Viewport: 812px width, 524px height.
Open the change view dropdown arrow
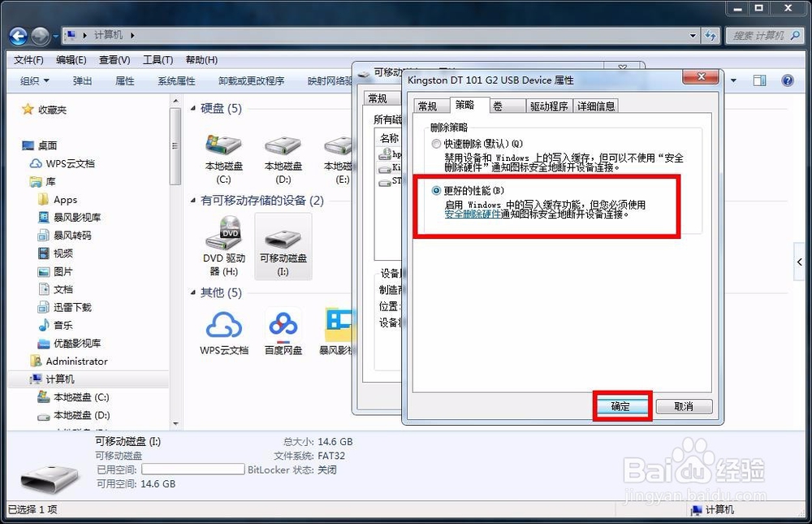[x=733, y=80]
